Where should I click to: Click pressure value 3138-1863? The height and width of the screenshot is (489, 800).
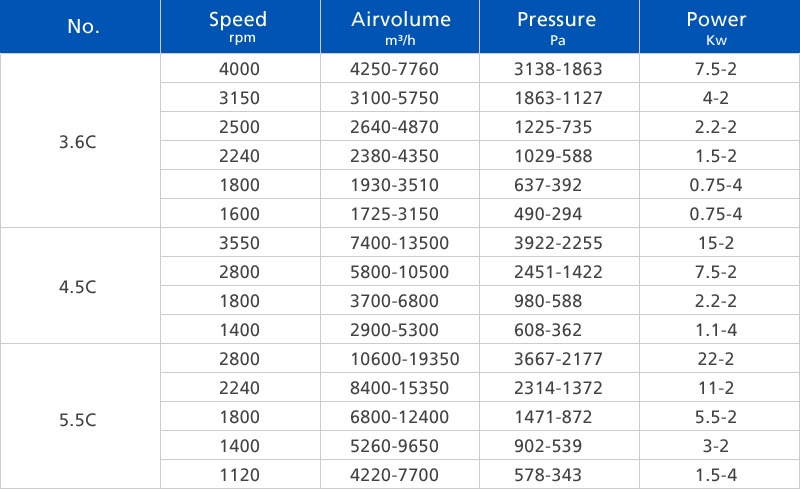(557, 69)
